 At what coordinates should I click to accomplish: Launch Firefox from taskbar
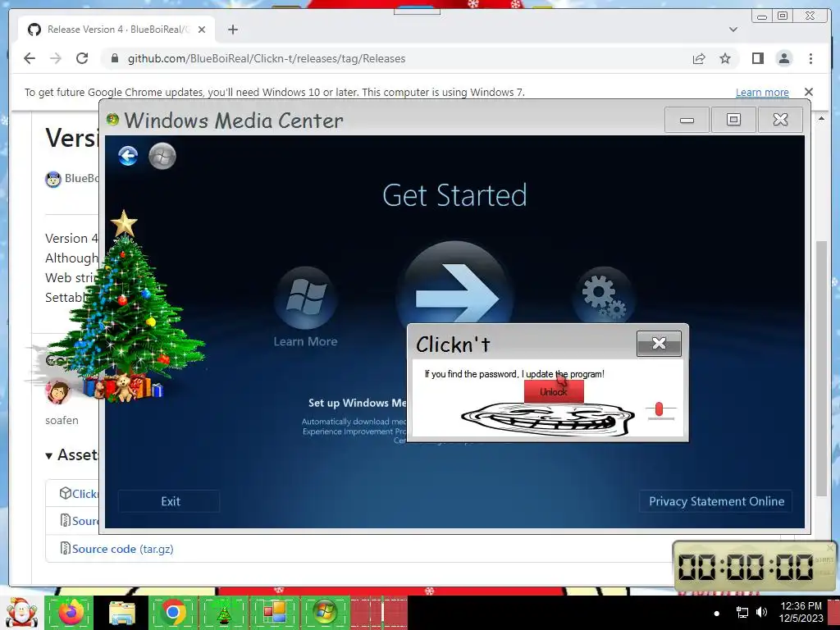click(71, 612)
